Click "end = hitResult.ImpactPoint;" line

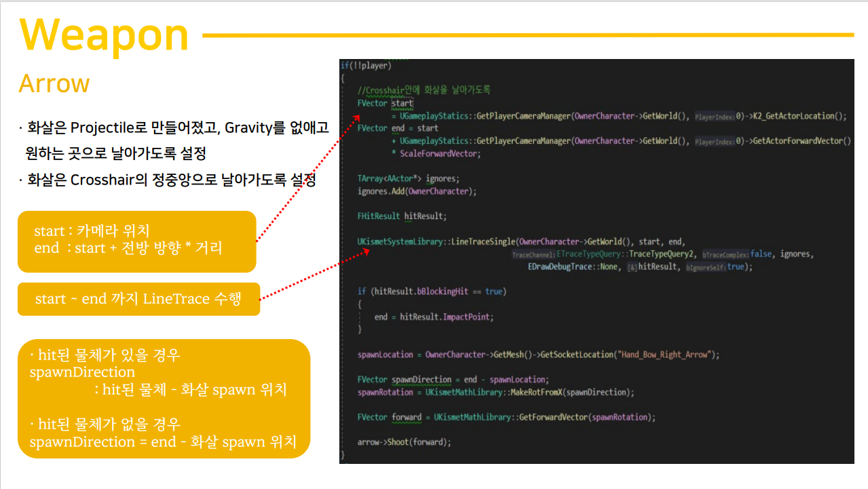[434, 317]
